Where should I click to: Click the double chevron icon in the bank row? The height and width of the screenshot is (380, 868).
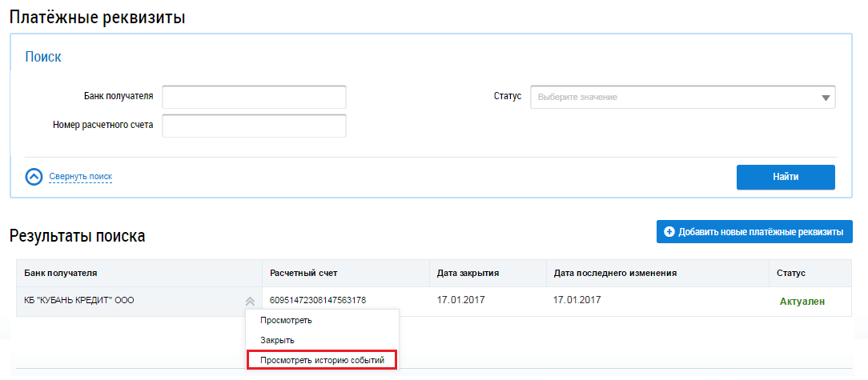[250, 302]
